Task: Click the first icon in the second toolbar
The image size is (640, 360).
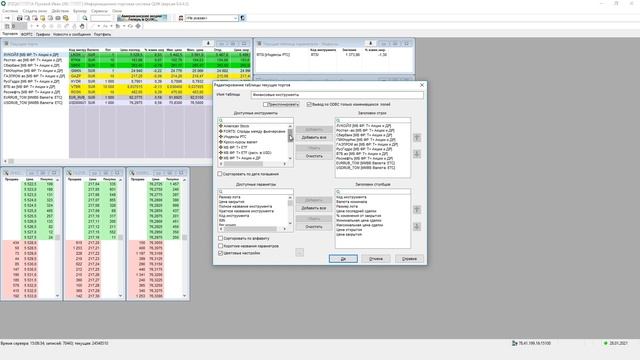Action: coord(7,26)
